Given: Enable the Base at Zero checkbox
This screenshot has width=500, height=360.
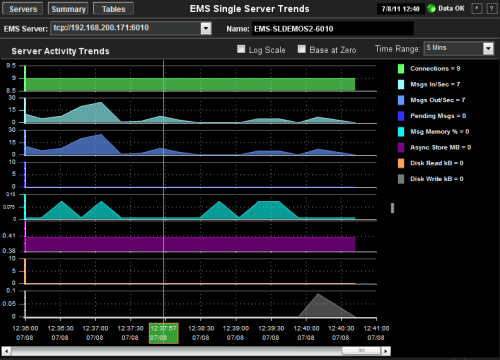Looking at the screenshot, I should 301,49.
